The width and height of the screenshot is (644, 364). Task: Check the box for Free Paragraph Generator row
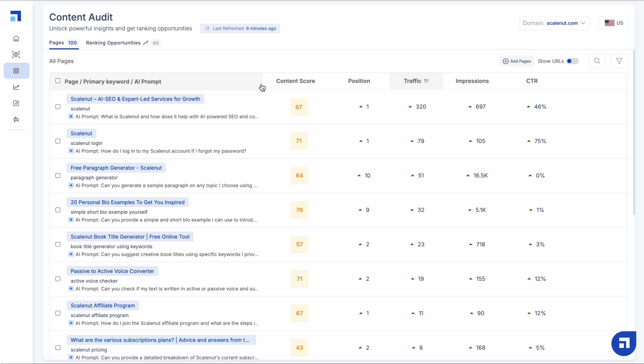[x=58, y=176]
